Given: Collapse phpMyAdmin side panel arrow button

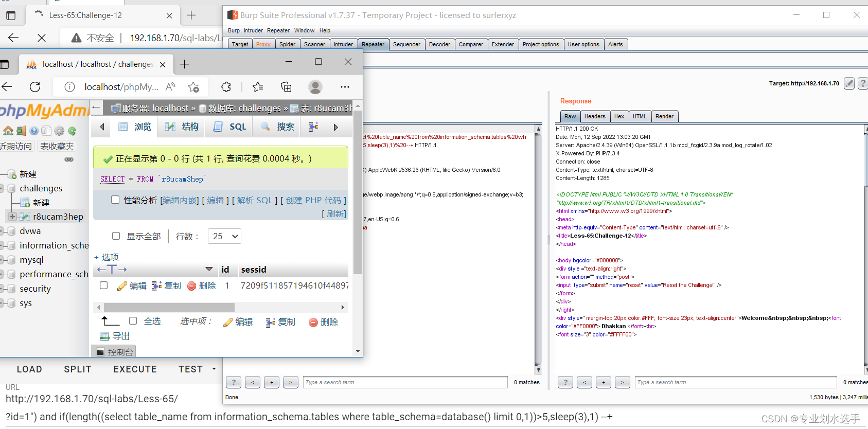Looking at the screenshot, I should pos(96,108).
